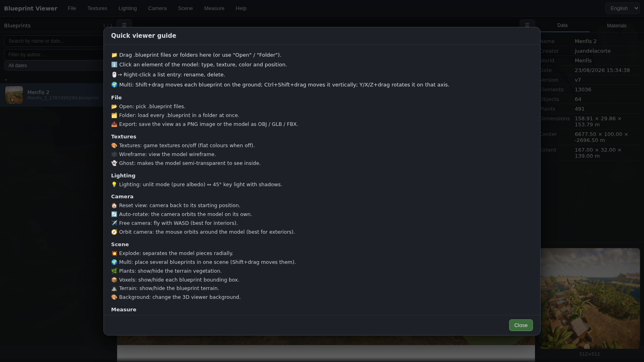The width and height of the screenshot is (644, 362).
Task: Switch to the Materials tab
Action: pyautogui.click(x=617, y=26)
